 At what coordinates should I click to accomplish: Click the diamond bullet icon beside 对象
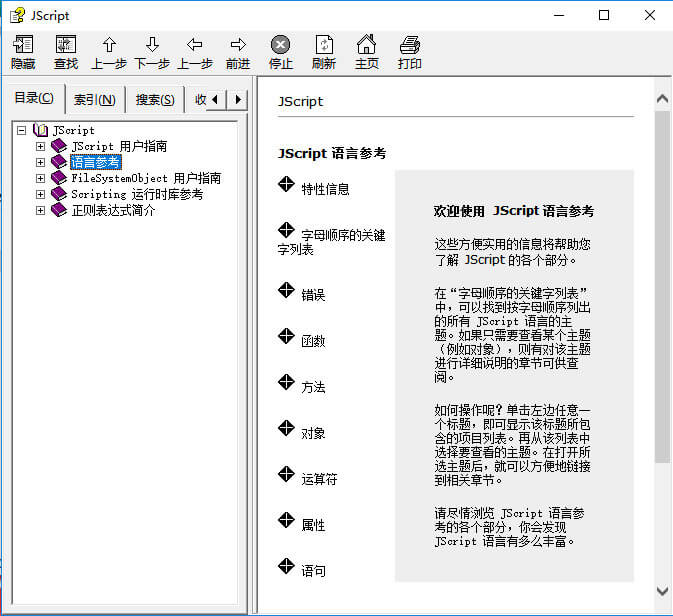point(286,428)
